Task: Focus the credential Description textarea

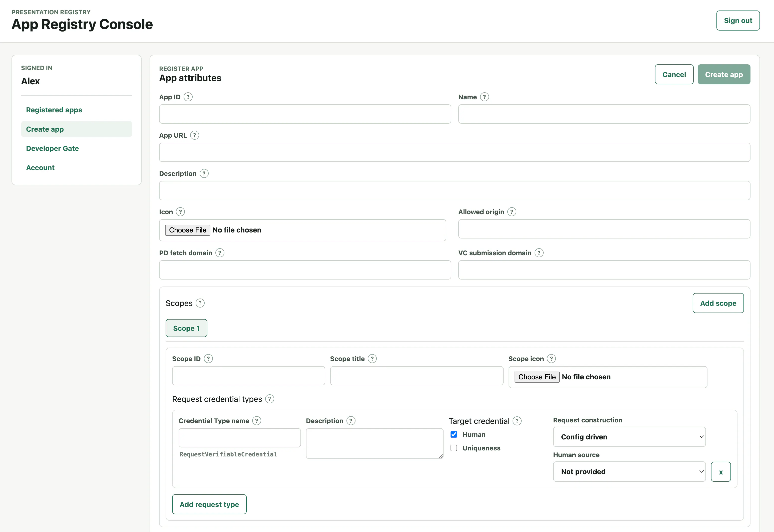Action: click(x=374, y=444)
